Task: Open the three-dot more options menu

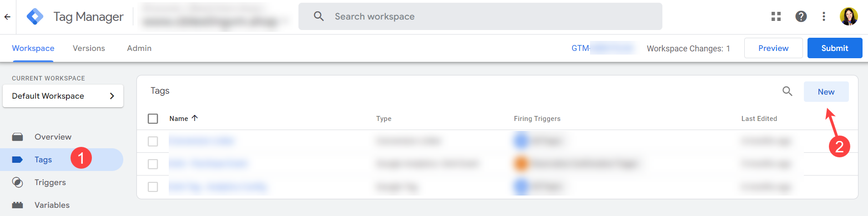Action: [x=824, y=17]
